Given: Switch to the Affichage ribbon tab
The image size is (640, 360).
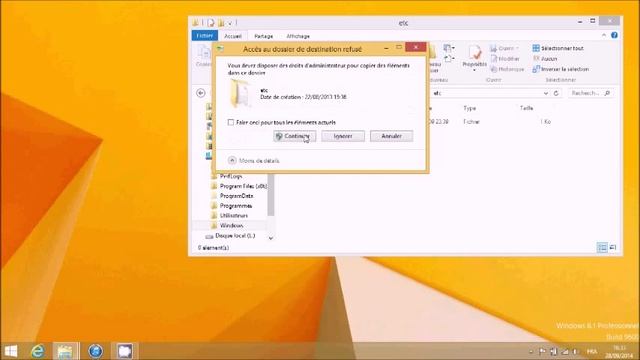Looking at the screenshot, I should [298, 36].
